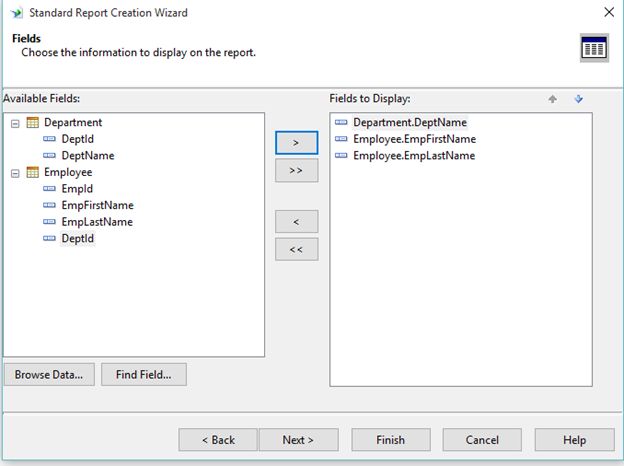Move field up with up arrow

point(552,99)
